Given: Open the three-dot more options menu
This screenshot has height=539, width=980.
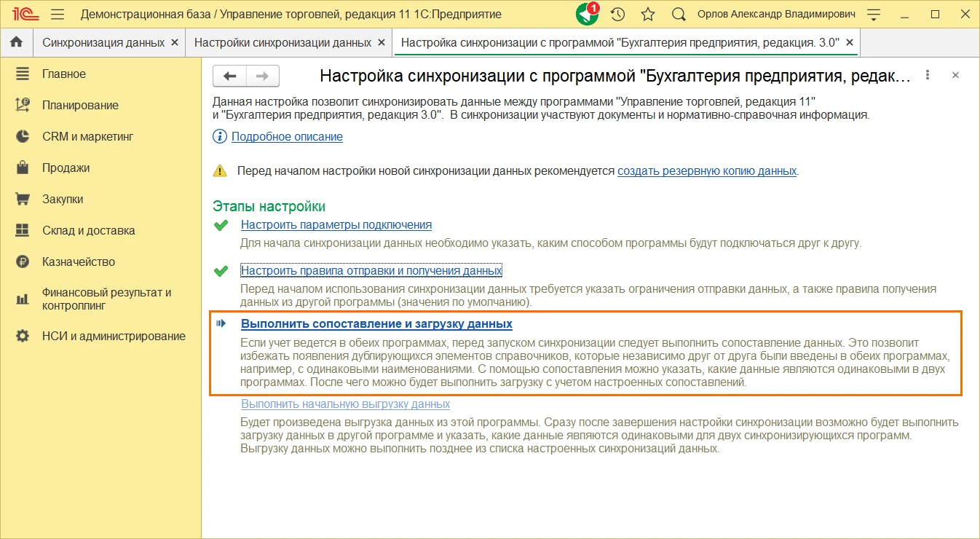Looking at the screenshot, I should [x=928, y=75].
